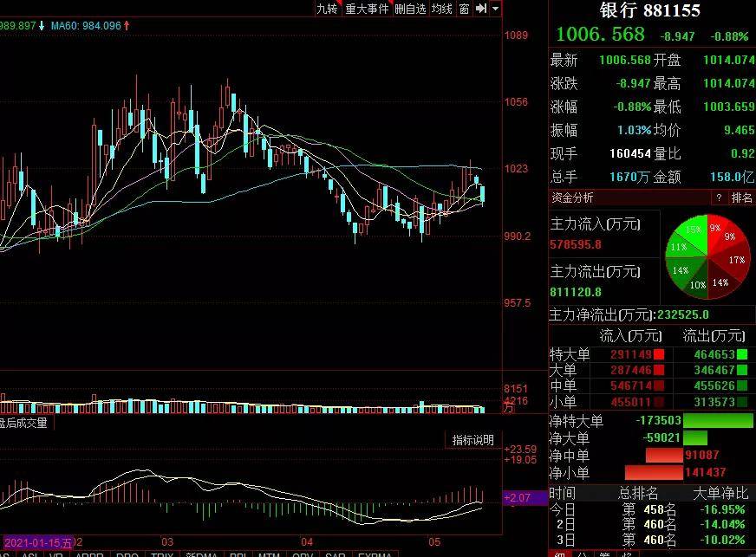Click the skip-to-end arrow icon
Image resolution: width=756 pixels, height=557 pixels.
point(480,9)
